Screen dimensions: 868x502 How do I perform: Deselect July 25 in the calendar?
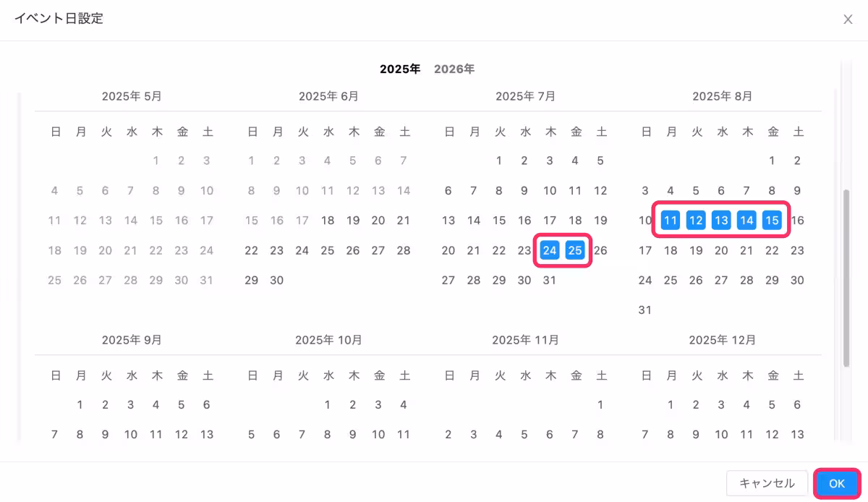pos(575,250)
